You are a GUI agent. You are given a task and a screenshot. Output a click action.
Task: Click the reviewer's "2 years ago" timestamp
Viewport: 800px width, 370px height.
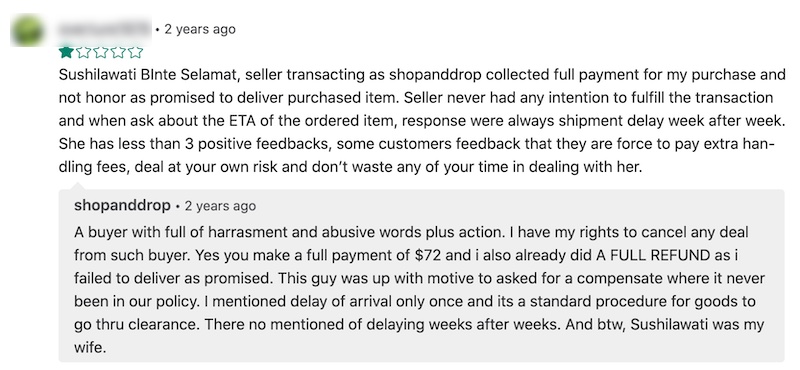click(200, 30)
